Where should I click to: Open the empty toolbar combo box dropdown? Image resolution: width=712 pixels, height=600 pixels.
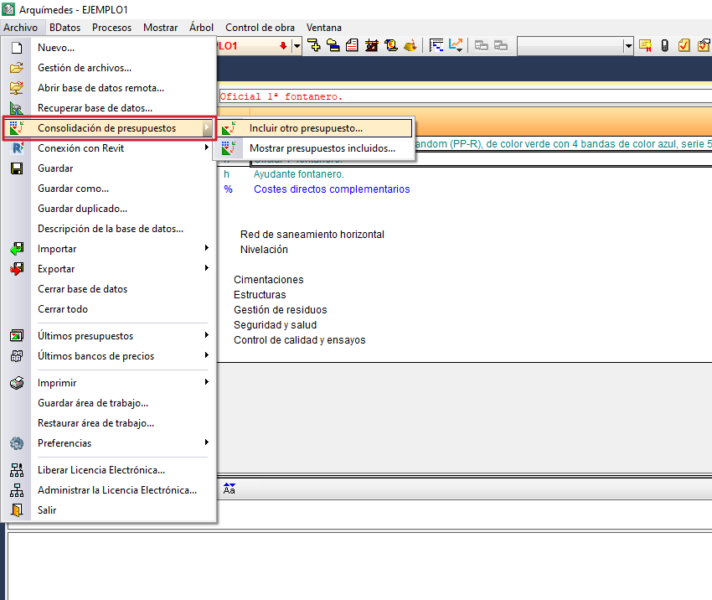click(x=628, y=45)
